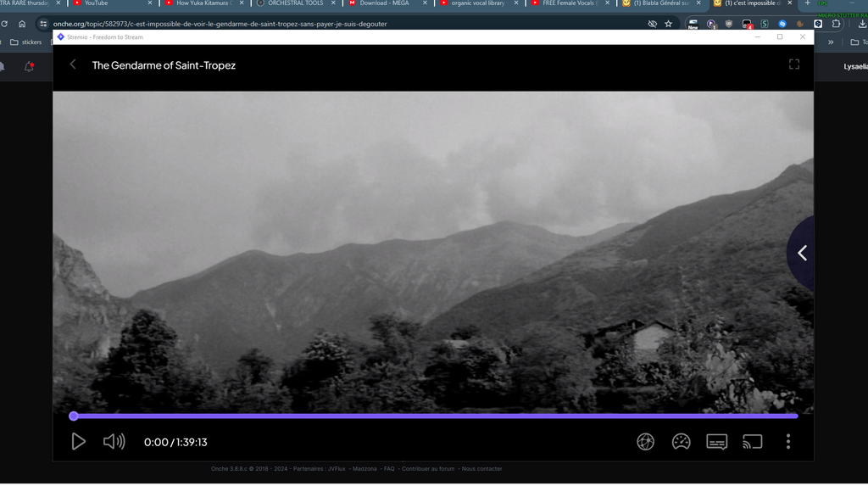Open a new browser tab with plus
The image size is (868, 486).
pos(808,3)
